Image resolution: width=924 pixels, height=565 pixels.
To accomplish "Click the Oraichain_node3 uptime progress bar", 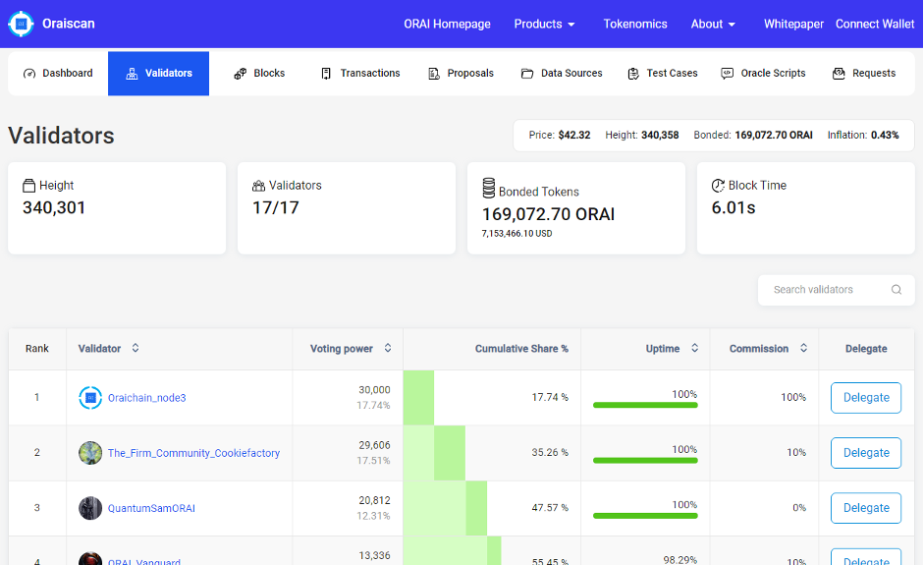I will tap(645, 405).
